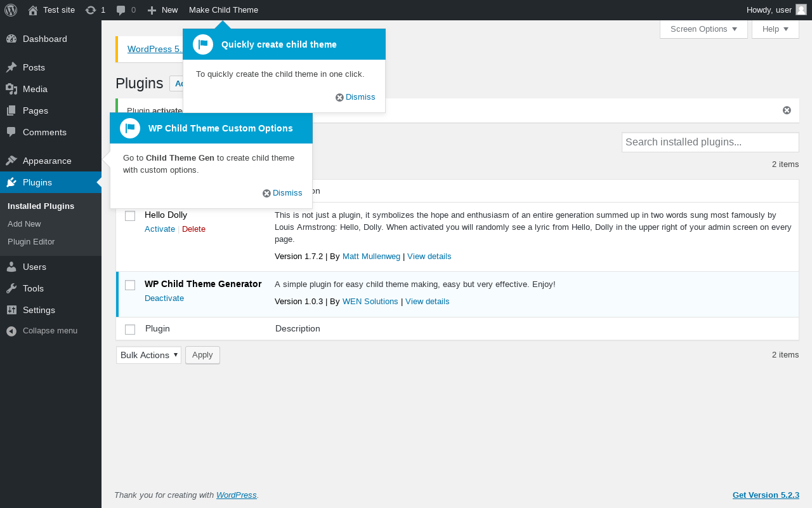
Task: Click the Users person icon
Action: 11,267
